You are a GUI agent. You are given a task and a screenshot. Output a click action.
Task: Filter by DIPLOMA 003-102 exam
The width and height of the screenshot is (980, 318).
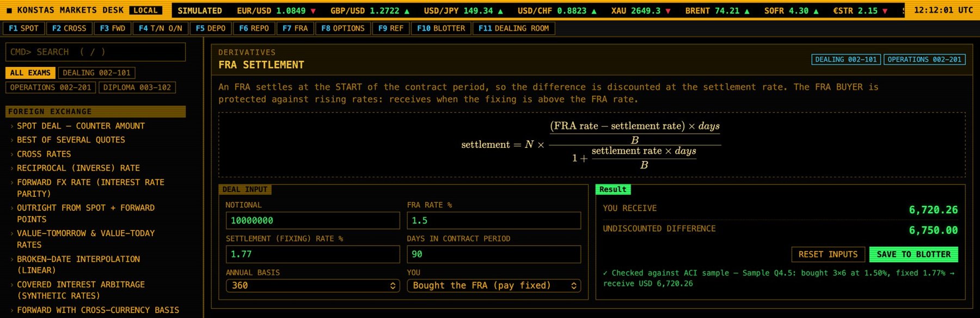pyautogui.click(x=137, y=88)
